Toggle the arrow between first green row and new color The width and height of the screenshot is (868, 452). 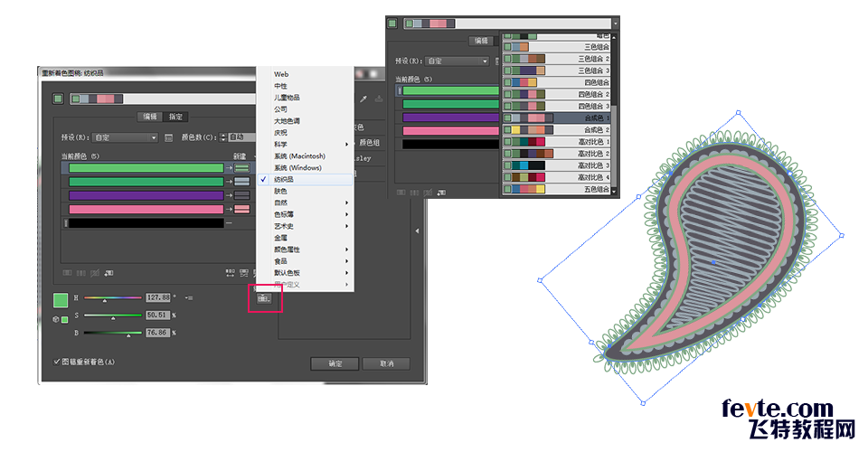click(x=229, y=167)
